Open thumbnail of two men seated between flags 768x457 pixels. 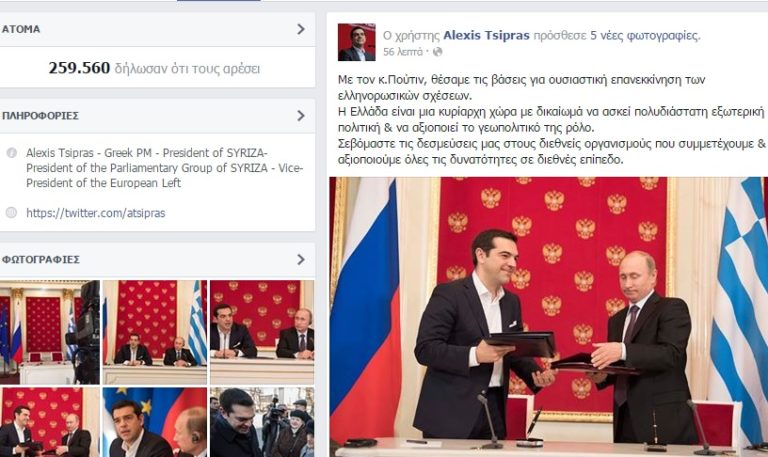154,332
